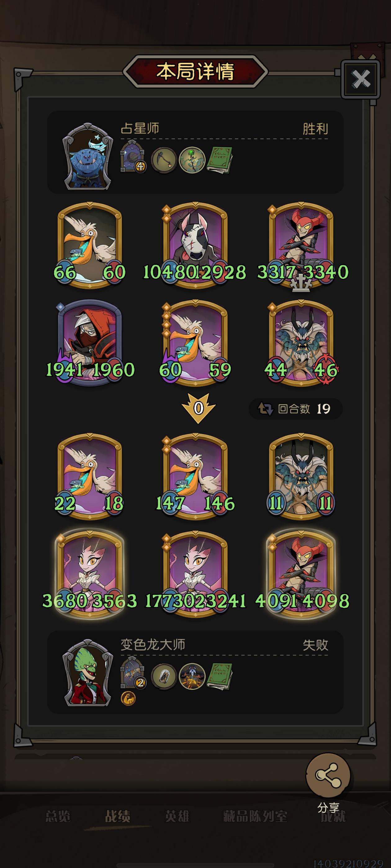
Task: Select the glowing devil card 4091/4098
Action: coord(301,574)
